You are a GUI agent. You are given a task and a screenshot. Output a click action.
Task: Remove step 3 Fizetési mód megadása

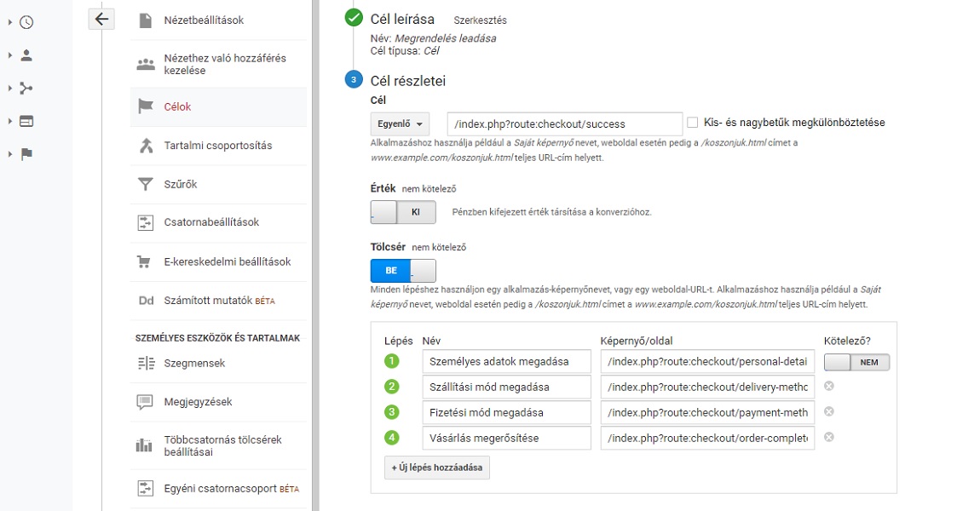(x=828, y=412)
